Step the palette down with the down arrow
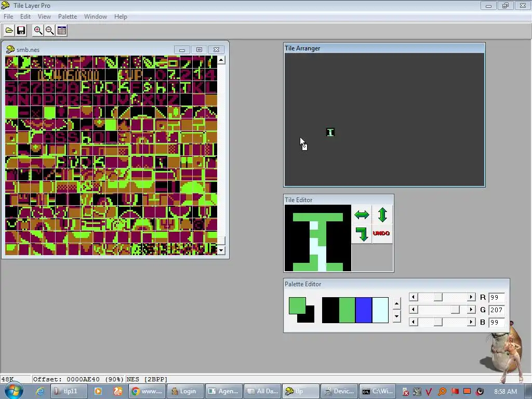Image resolution: width=532 pixels, height=399 pixels. (396, 316)
